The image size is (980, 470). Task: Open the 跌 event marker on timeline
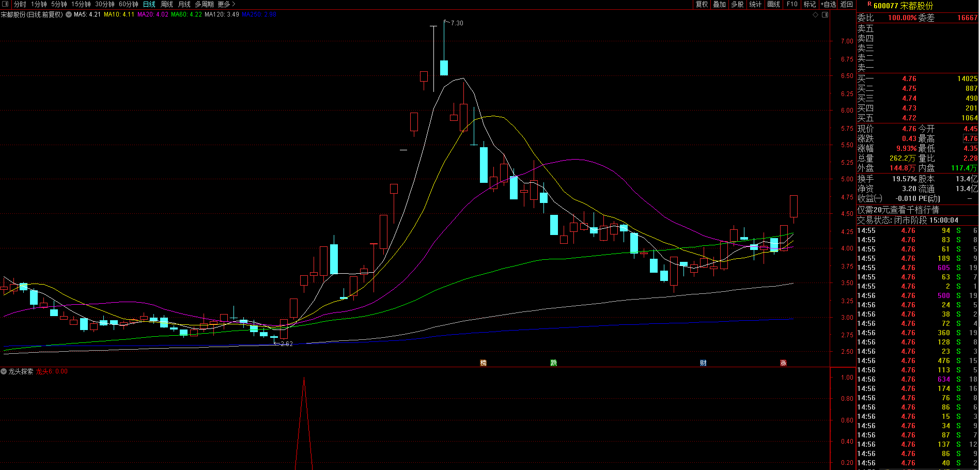coord(554,363)
